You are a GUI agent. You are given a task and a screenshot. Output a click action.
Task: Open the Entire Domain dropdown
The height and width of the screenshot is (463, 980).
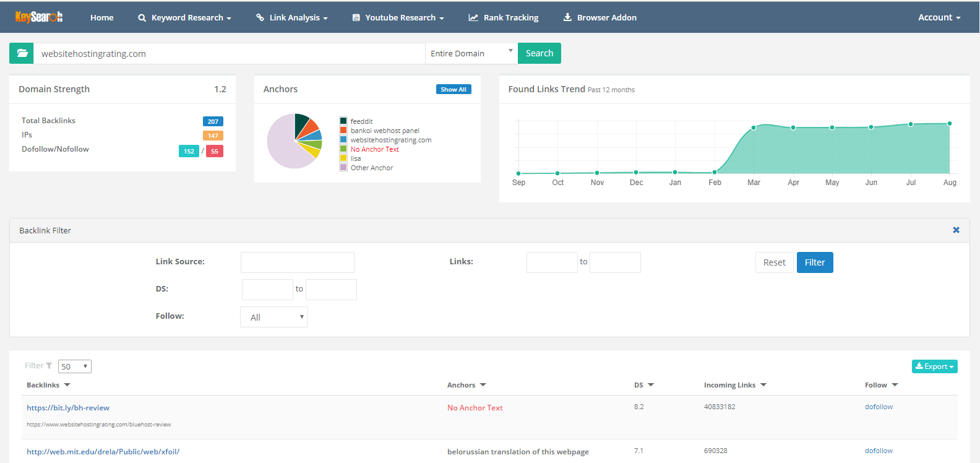click(x=471, y=53)
